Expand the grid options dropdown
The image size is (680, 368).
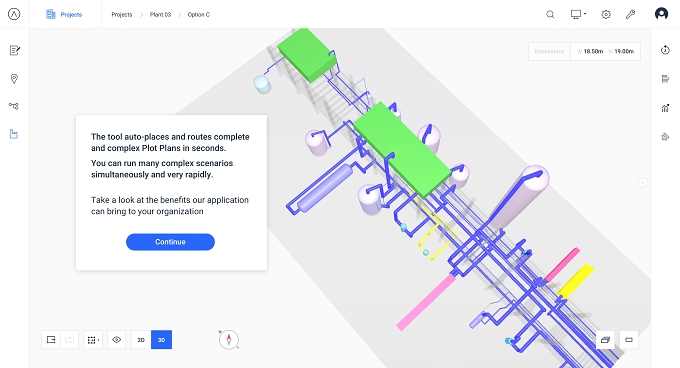pos(93,340)
